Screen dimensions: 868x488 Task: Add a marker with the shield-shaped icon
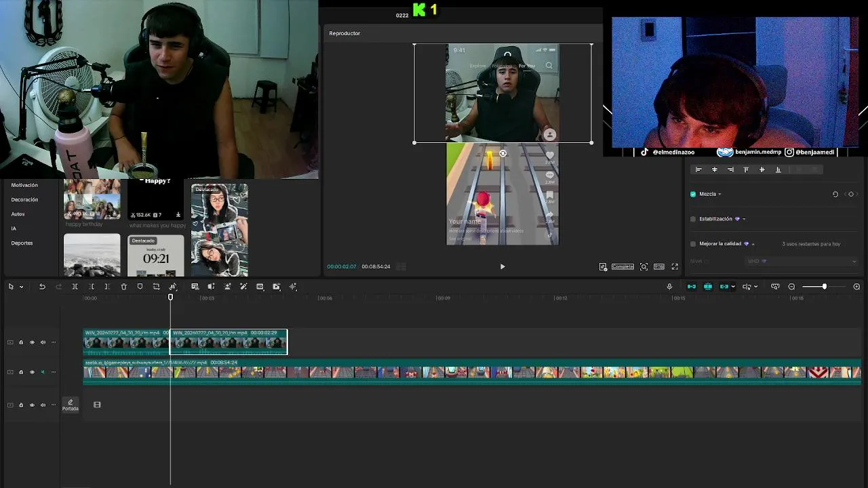[140, 287]
